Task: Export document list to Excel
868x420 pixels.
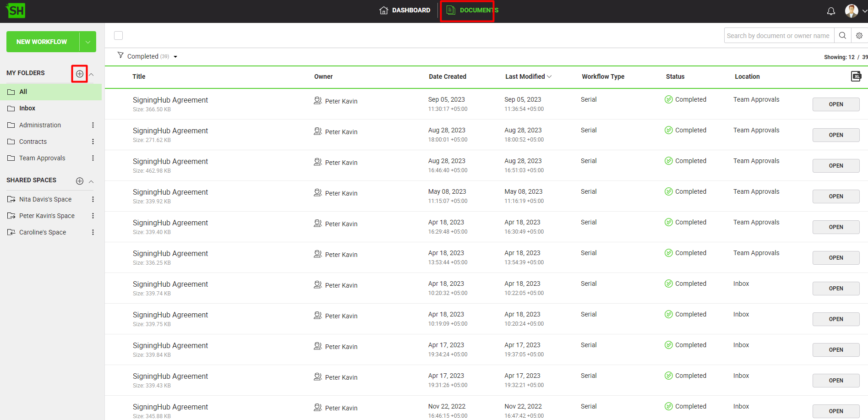Action: click(856, 76)
